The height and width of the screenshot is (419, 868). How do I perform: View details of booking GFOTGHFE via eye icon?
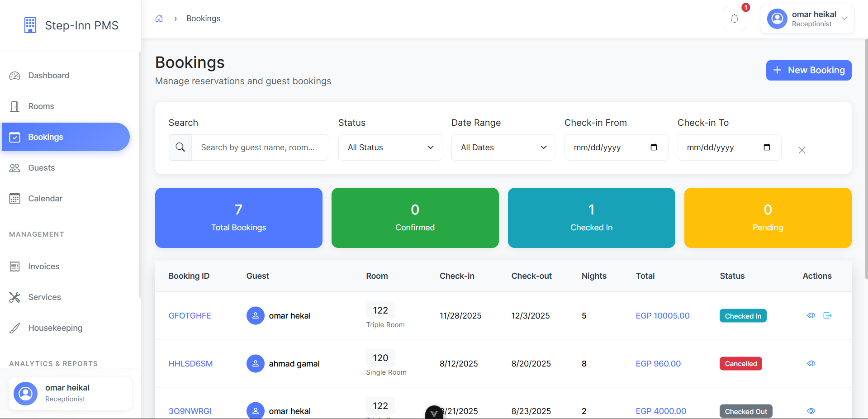tap(811, 315)
